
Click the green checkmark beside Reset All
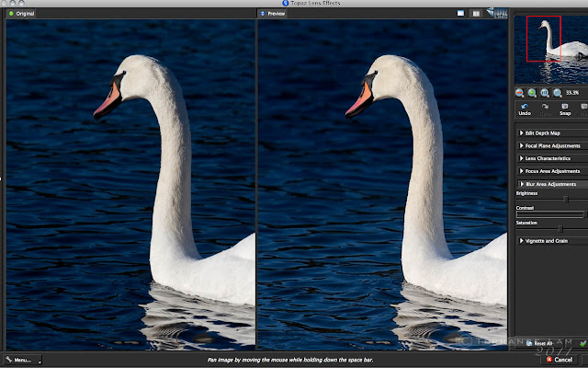(x=583, y=343)
